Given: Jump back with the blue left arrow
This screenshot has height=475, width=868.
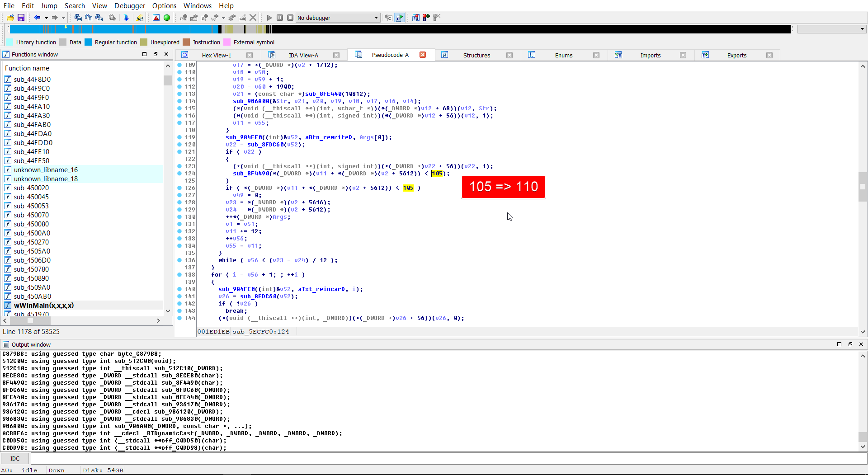Looking at the screenshot, I should coord(37,18).
